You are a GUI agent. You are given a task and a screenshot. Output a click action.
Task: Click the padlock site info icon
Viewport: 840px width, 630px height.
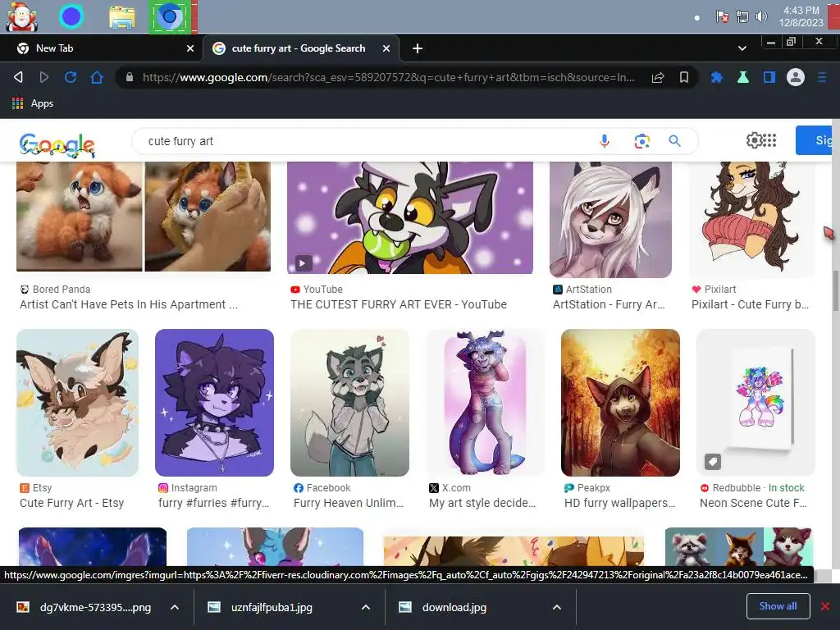tap(129, 77)
